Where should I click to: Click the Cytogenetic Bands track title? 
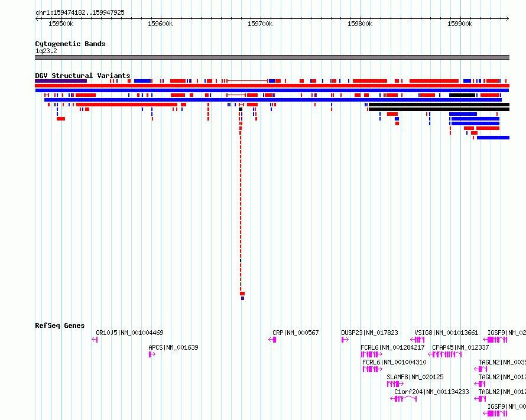[70, 44]
